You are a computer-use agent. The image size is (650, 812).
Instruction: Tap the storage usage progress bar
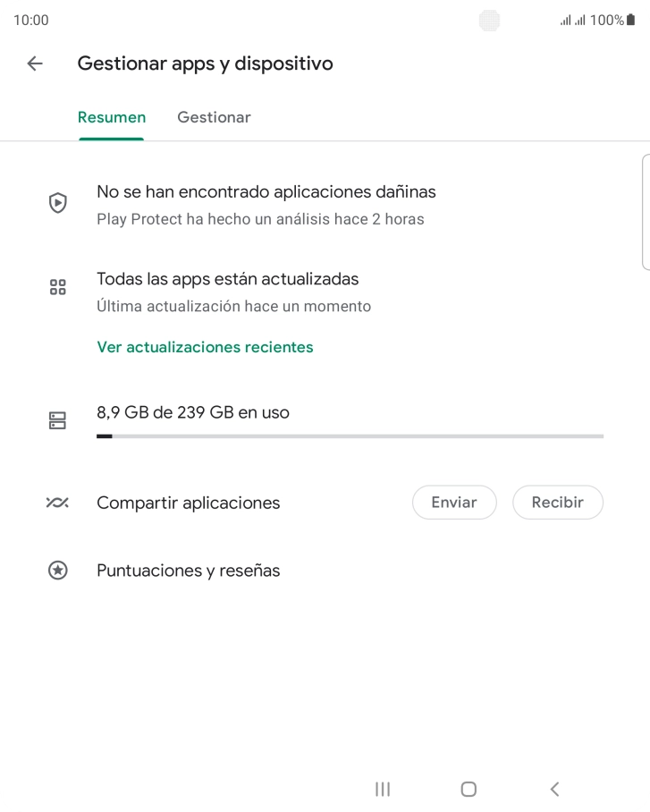[x=350, y=436]
